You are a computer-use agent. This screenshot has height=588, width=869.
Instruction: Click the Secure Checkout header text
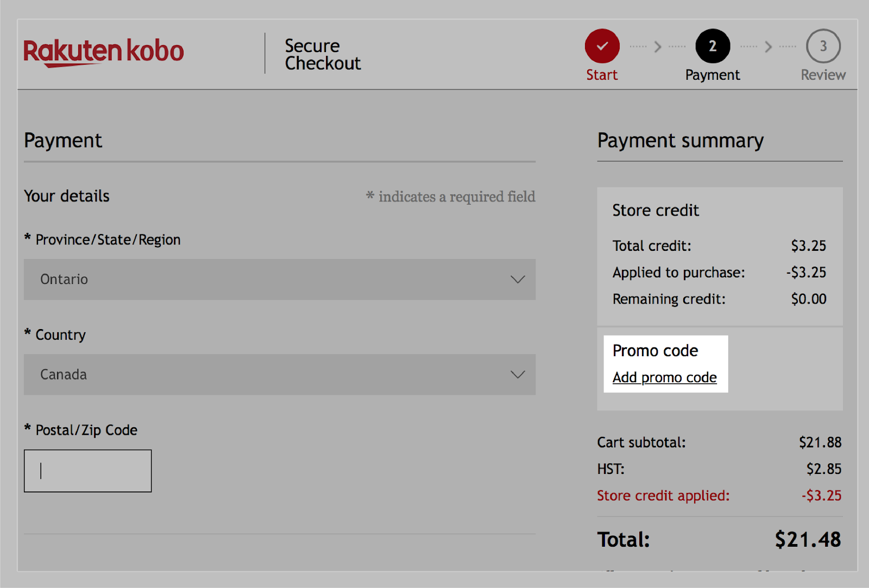coord(323,54)
